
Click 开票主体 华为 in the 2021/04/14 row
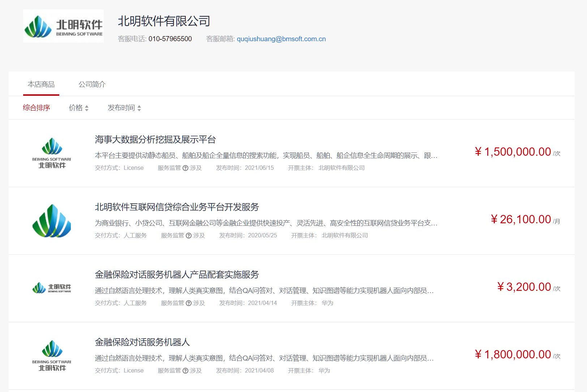[x=312, y=303]
